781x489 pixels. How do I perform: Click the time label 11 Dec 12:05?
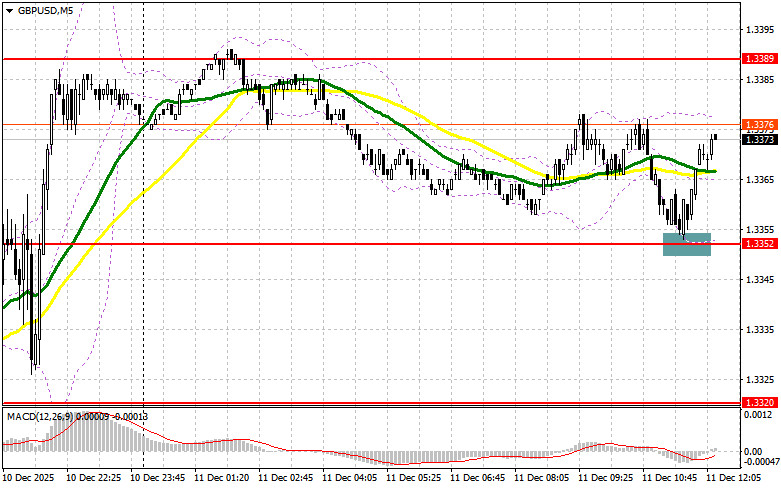click(x=733, y=478)
